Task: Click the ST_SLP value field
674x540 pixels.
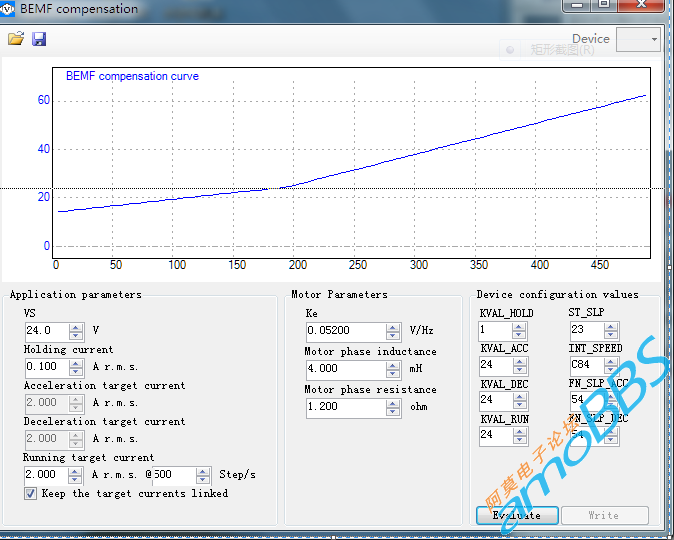Action: (587, 330)
